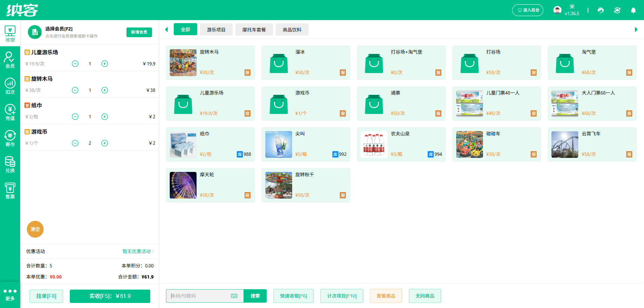Screen dimensions: 644x308
Task: Open the 更多 more menu icon
Action: tap(10, 295)
